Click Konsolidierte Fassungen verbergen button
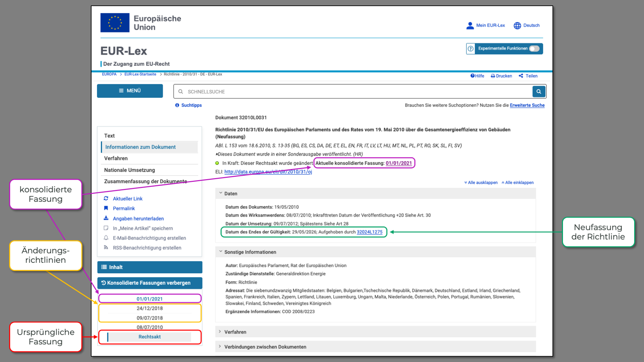 [150, 283]
